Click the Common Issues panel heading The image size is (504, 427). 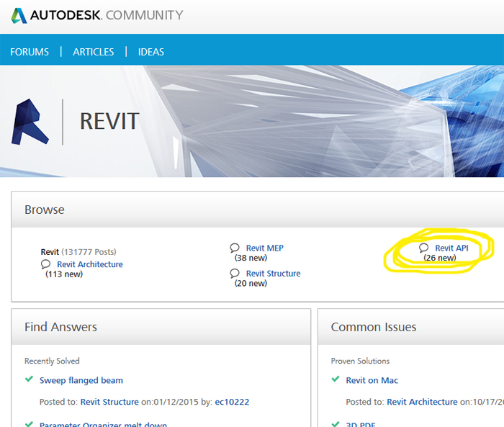coord(374,327)
